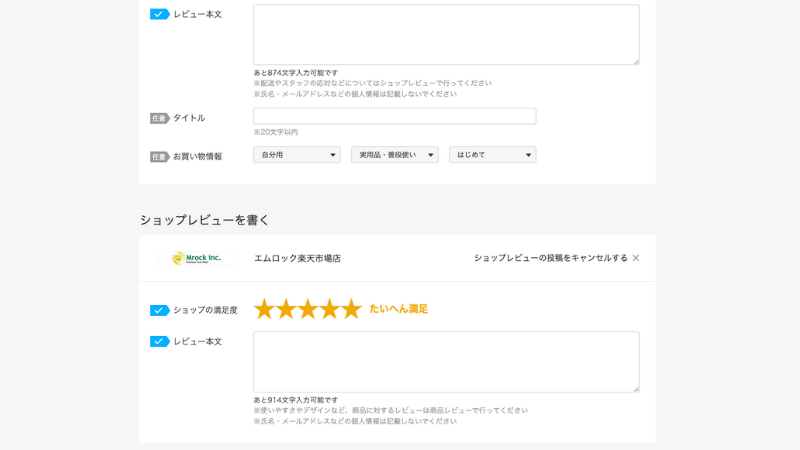This screenshot has height=450, width=800.
Task: Set shop rating to five stars
Action: coord(352,309)
